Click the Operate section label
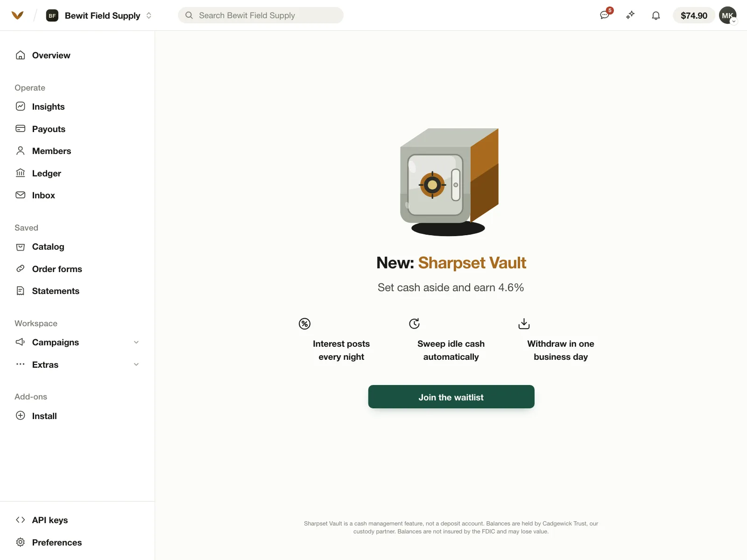Screen dimensions: 747x560 click(x=30, y=88)
